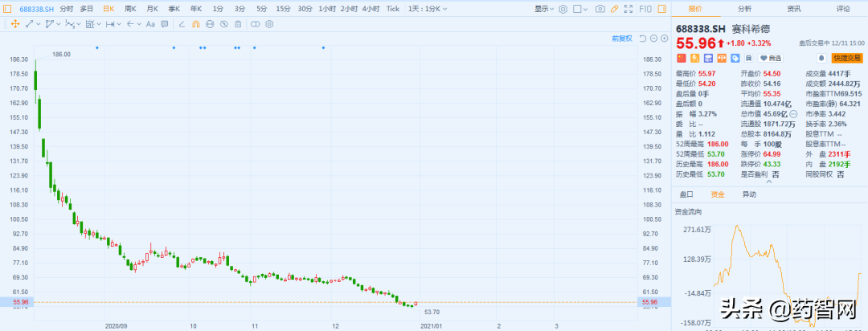Switch to 月K monthly candlestick
Screen dimensions: 868x331
(152, 9)
